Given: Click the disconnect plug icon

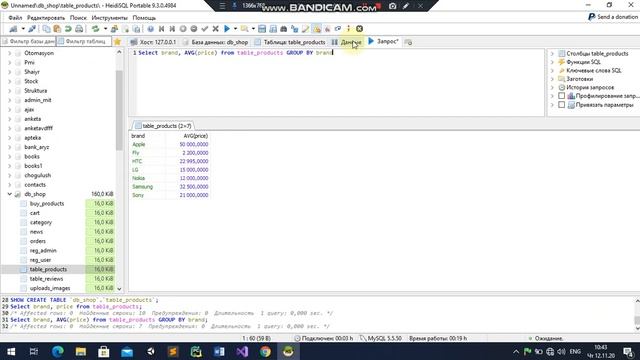Looking at the screenshot, I should [32, 29].
